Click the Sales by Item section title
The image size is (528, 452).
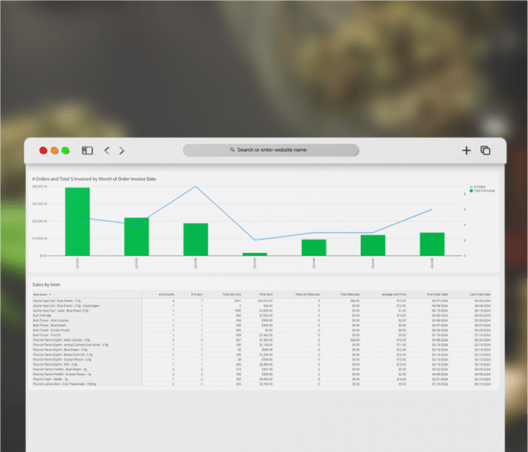pos(46,285)
